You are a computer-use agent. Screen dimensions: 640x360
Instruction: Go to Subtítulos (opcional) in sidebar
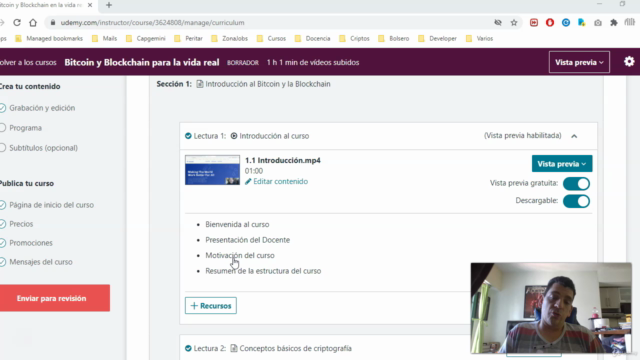43,148
